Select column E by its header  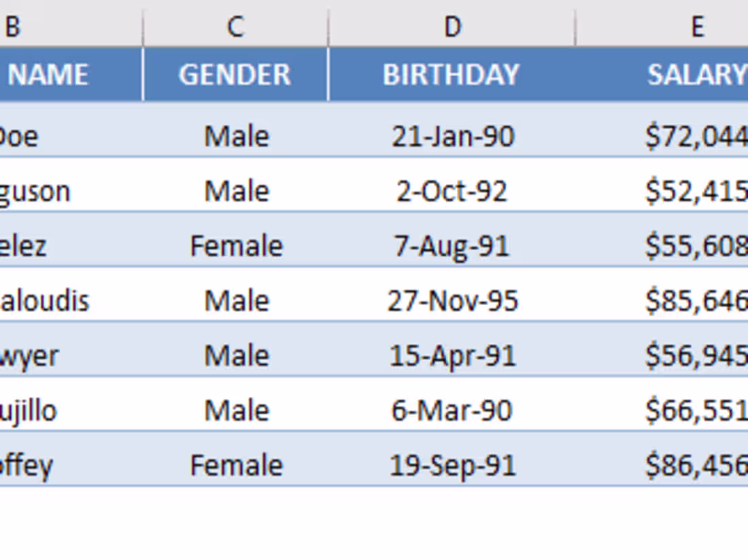(x=697, y=27)
